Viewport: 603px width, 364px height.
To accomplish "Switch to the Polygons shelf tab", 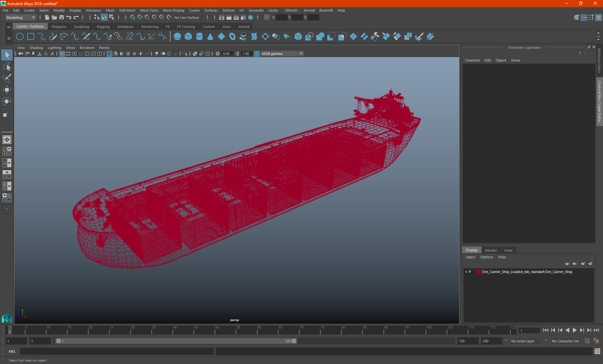I will [x=59, y=27].
